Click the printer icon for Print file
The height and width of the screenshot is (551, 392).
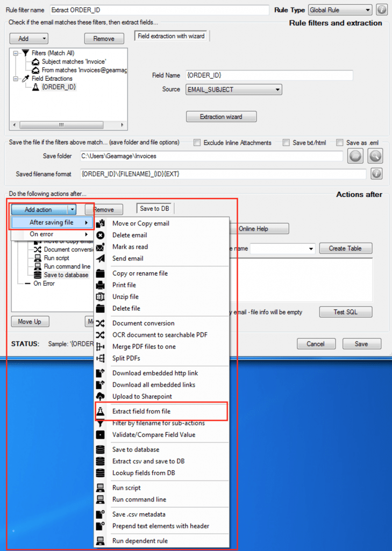pyautogui.click(x=100, y=285)
